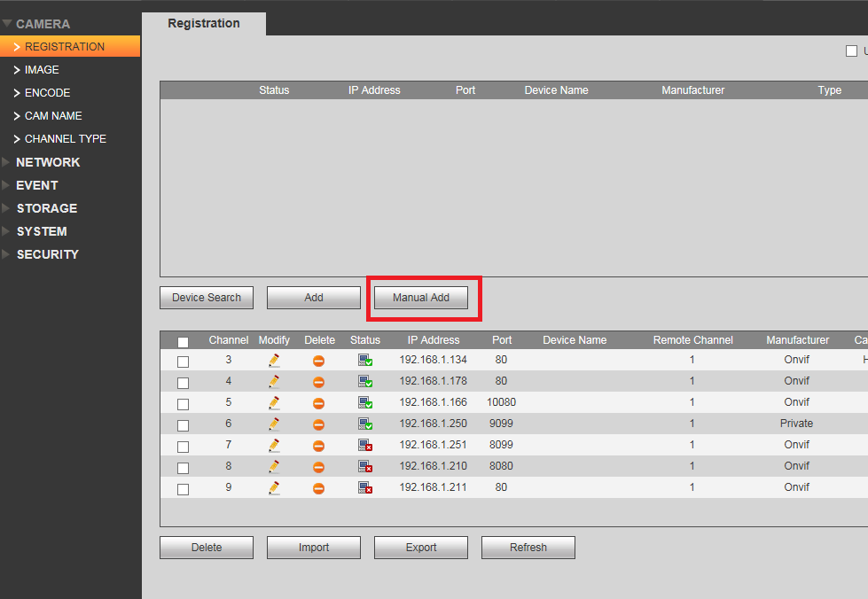Open the ENCODE submenu item
The width and height of the screenshot is (868, 599).
point(47,93)
